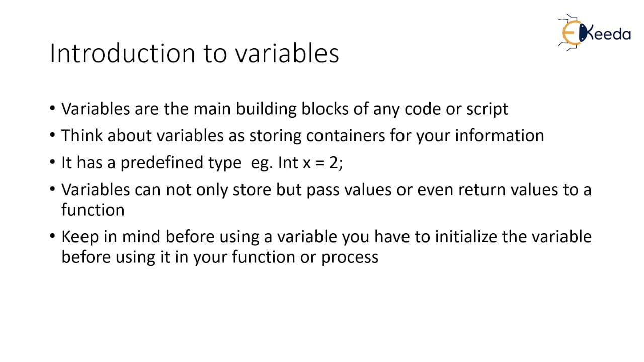Click the line about storing containers for information

click(x=302, y=136)
